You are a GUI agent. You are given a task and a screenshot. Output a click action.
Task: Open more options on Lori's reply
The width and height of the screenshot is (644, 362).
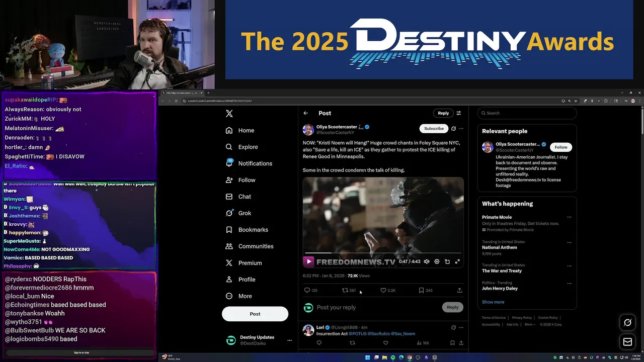pyautogui.click(x=461, y=327)
